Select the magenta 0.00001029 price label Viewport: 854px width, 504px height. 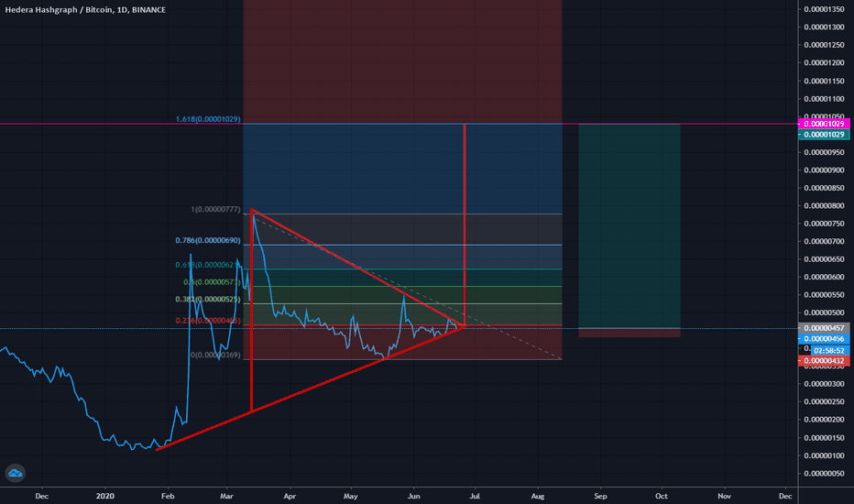[824, 124]
